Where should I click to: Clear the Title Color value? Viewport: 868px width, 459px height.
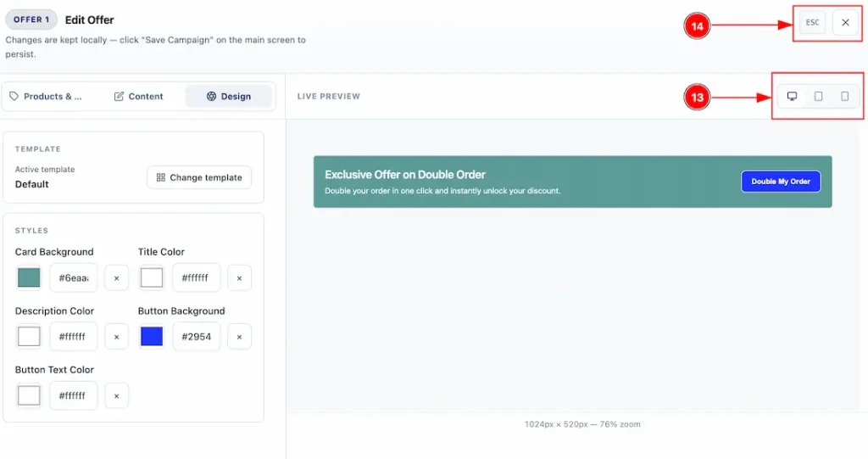click(x=239, y=277)
